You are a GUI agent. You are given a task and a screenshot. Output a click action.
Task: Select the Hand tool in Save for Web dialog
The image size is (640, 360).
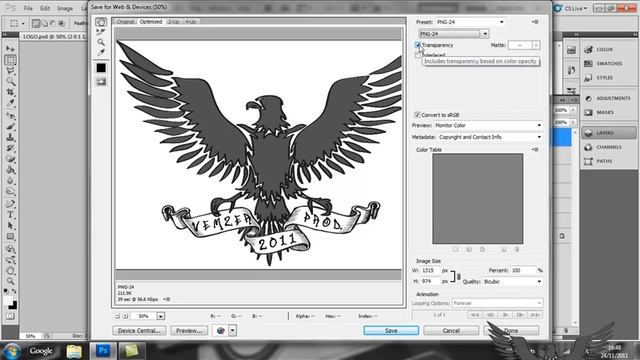pyautogui.click(x=101, y=22)
